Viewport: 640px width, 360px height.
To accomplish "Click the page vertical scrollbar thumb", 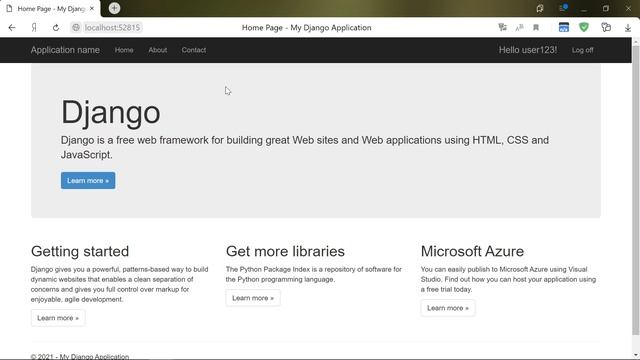I will 636,190.
